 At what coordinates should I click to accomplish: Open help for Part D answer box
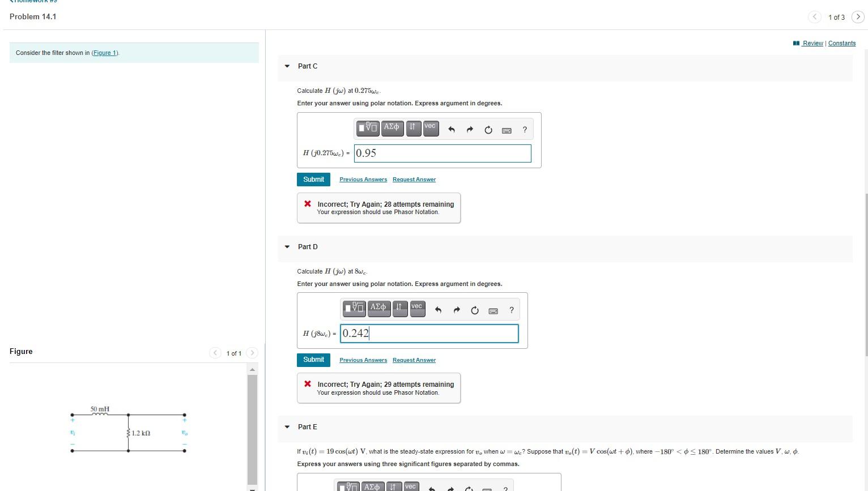coord(512,310)
